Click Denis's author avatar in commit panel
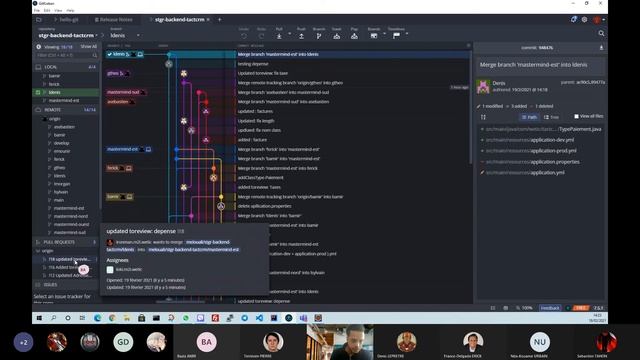Image resolution: width=640 pixels, height=360 pixels. click(483, 87)
